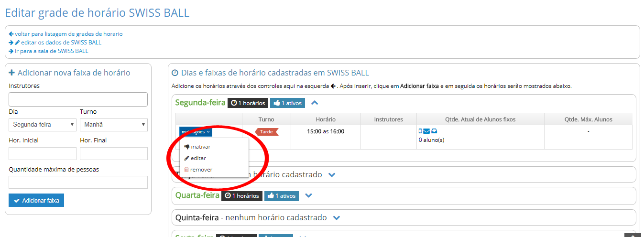This screenshot has width=644, height=237.
Task: Choose 'remover' from the actions menu
Action: 201,170
